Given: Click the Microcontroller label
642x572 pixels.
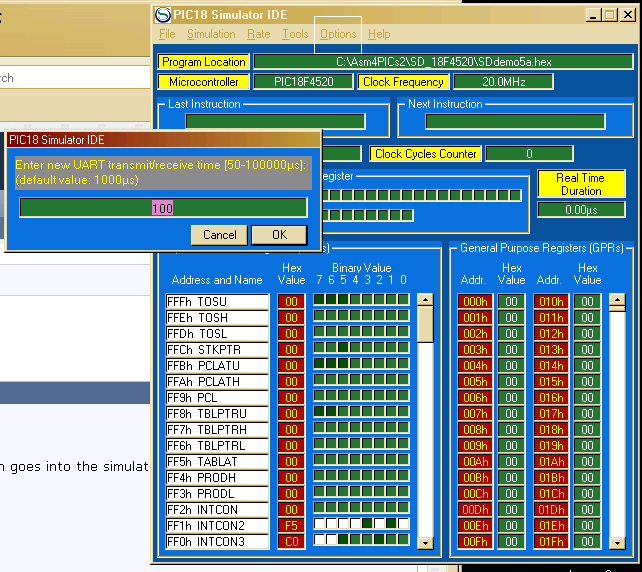Looking at the screenshot, I should 203,82.
